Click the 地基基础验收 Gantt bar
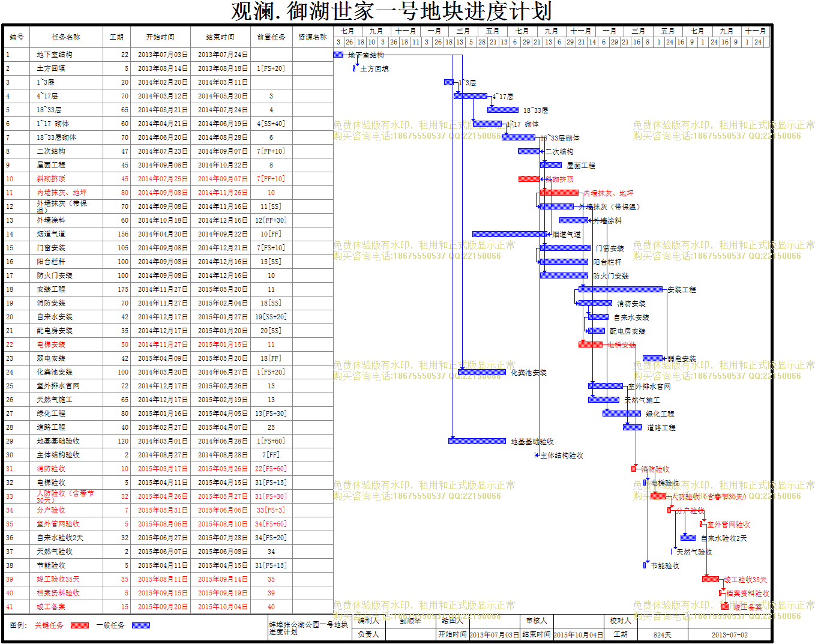Viewport: 815px width, 644px height. click(x=477, y=441)
